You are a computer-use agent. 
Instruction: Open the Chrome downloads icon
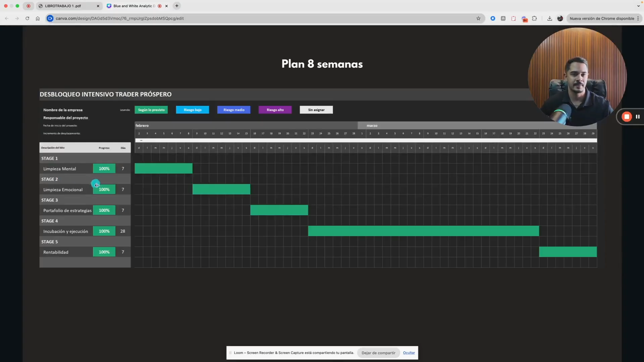(x=549, y=18)
